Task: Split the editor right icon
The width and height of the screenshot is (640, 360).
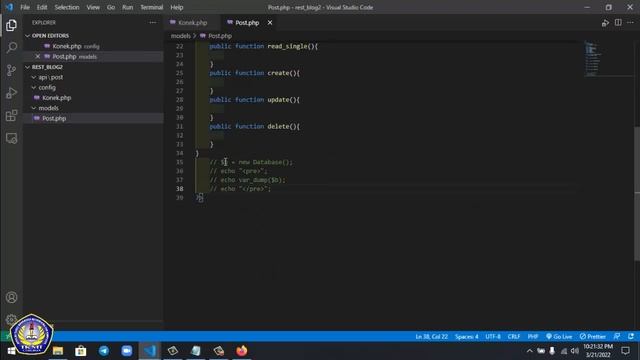Action: tap(618, 23)
